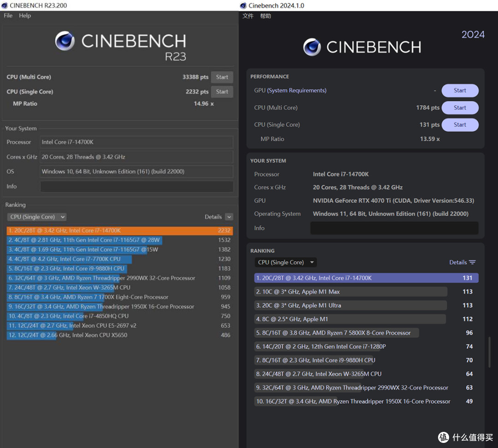The height and width of the screenshot is (448, 498).
Task: Select 2024 ranking row i7-1280P
Action: click(x=366, y=346)
